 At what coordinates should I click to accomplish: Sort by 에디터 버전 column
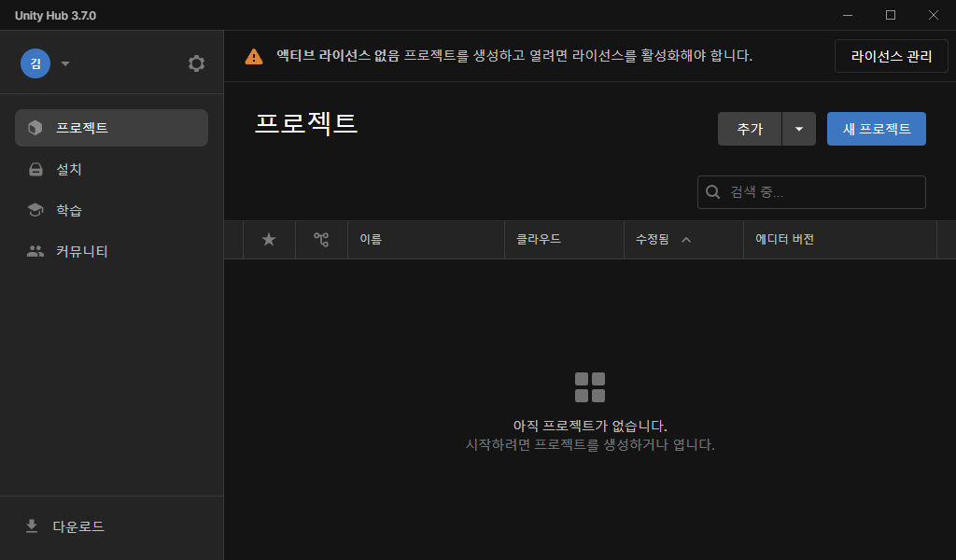840,240
